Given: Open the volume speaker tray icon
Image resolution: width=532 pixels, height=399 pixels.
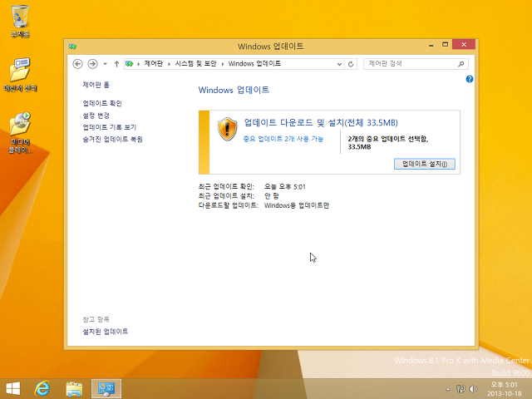Looking at the screenshot, I should 473,389.
